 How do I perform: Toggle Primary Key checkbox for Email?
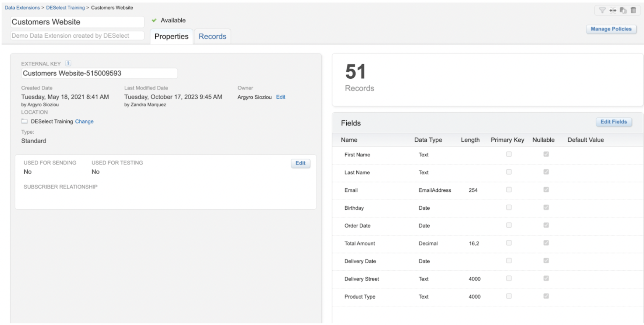(509, 190)
